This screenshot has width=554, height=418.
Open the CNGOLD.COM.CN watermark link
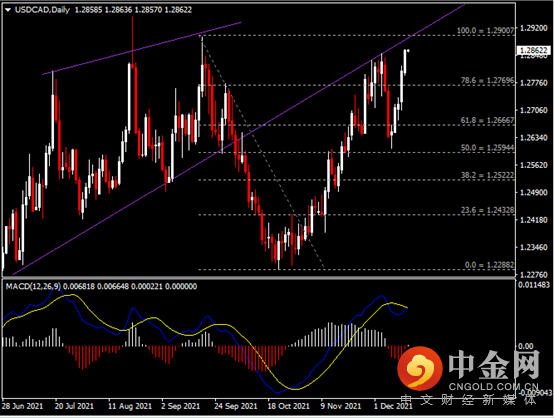[x=494, y=387]
